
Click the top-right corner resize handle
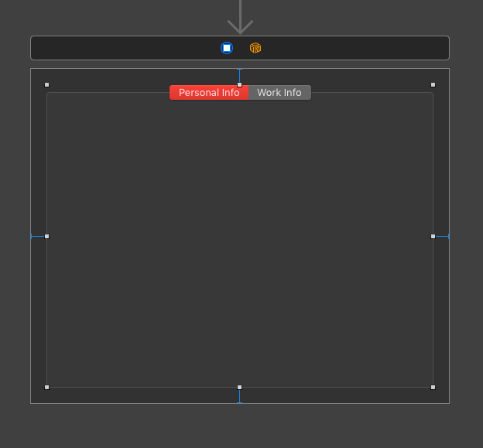click(433, 84)
